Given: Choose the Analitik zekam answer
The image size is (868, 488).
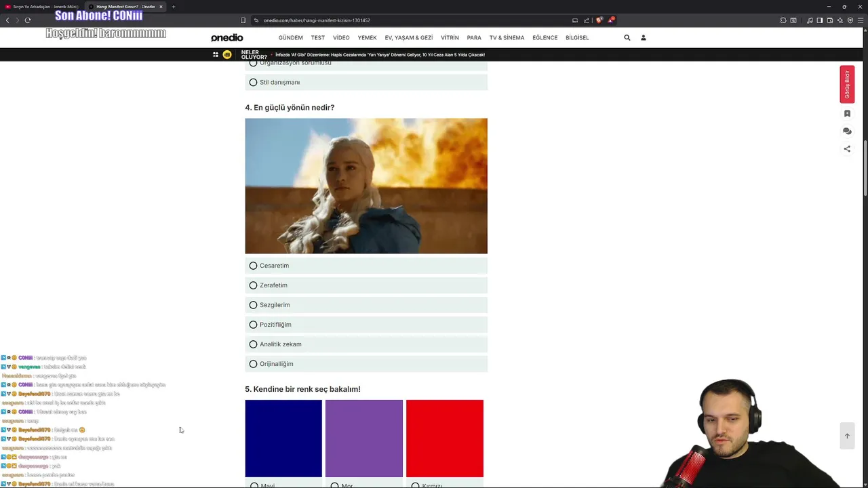Looking at the screenshot, I should pos(366,344).
